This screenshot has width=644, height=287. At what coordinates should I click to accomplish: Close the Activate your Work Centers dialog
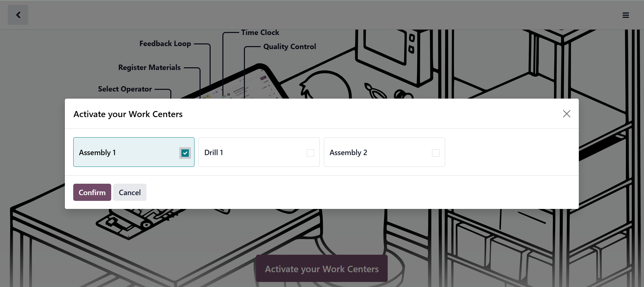[x=566, y=114]
